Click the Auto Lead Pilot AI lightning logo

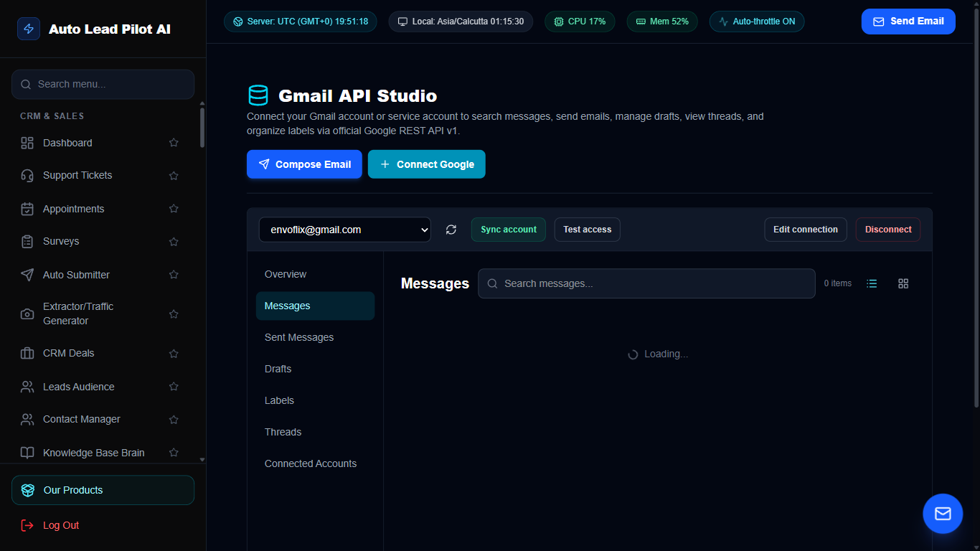pyautogui.click(x=29, y=29)
